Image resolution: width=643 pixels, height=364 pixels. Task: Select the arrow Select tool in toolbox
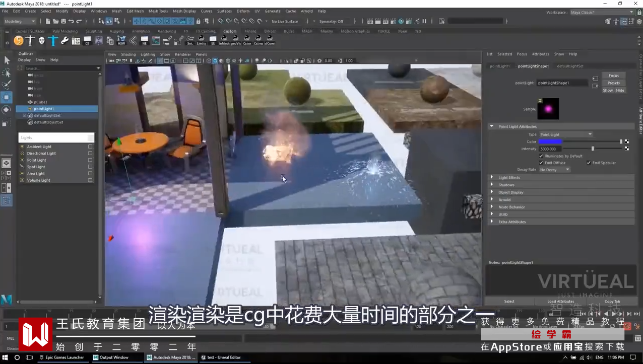(x=7, y=60)
